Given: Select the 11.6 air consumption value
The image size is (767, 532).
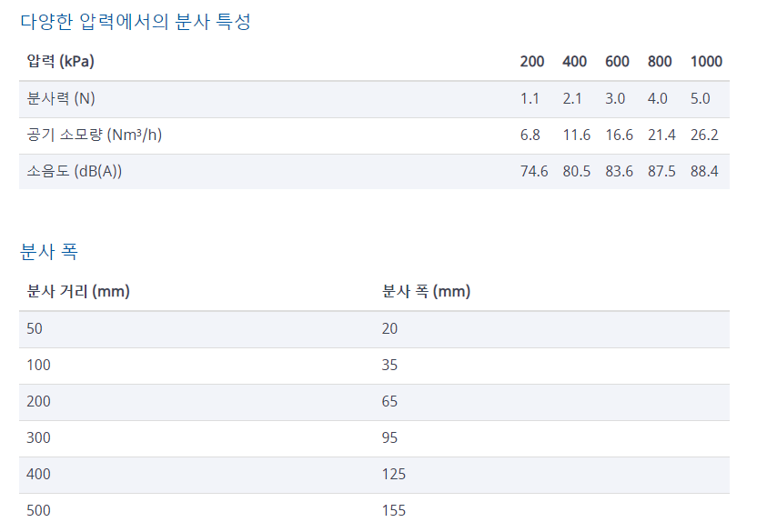Looking at the screenshot, I should coord(577,136).
